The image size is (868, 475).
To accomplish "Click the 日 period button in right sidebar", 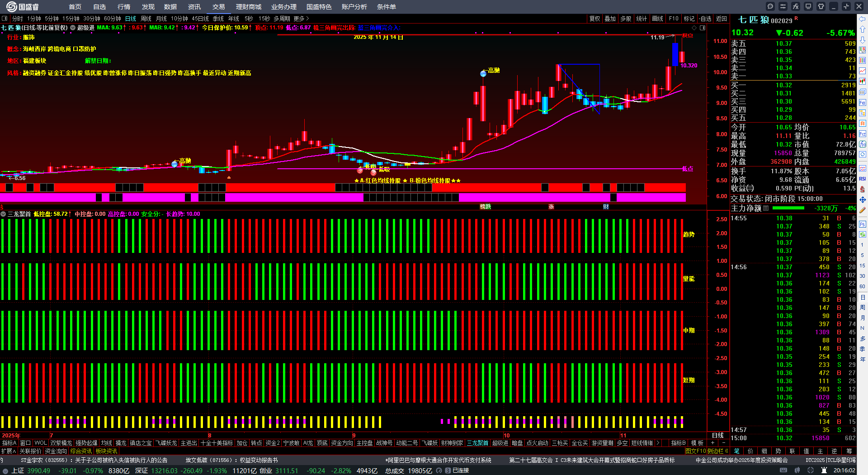I will point(863,297).
